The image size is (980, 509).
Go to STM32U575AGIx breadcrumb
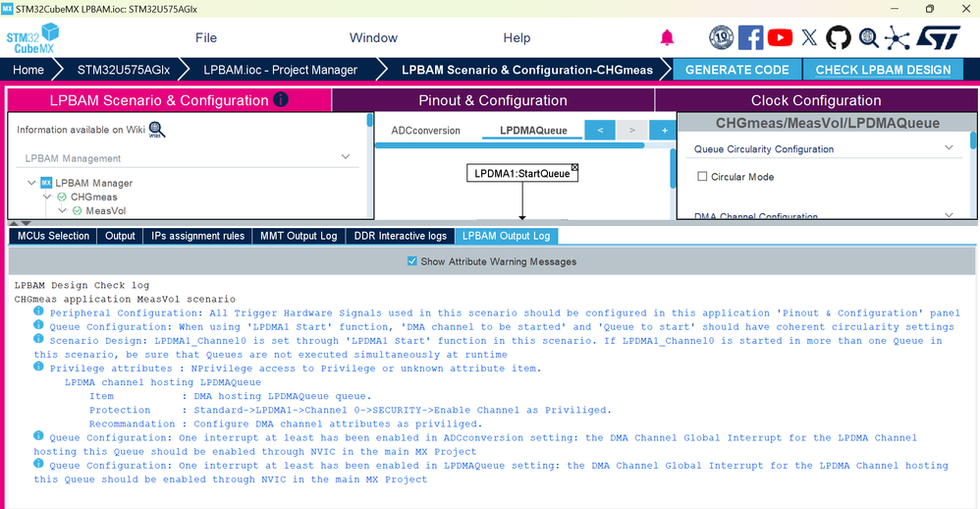123,70
